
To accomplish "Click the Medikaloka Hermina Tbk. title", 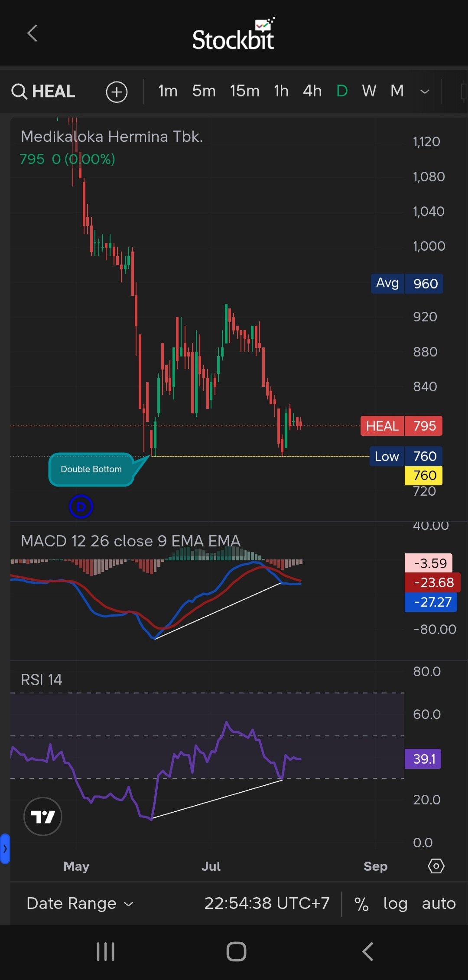I will click(112, 137).
